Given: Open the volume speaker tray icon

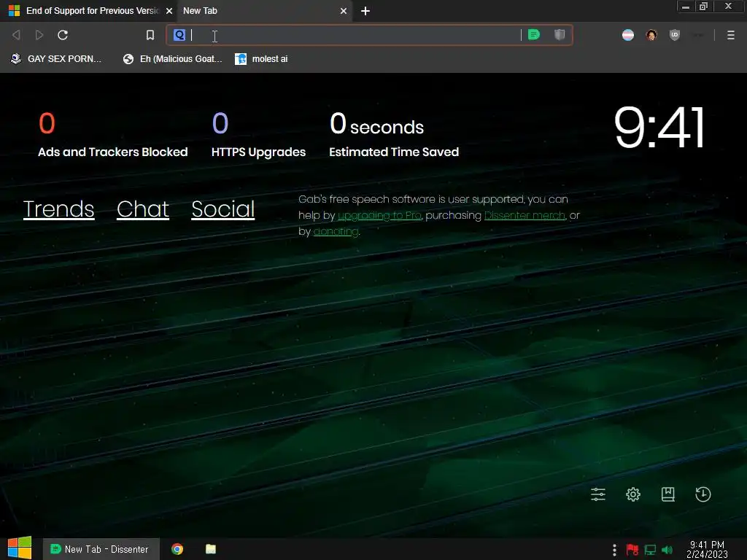Looking at the screenshot, I should point(667,550).
